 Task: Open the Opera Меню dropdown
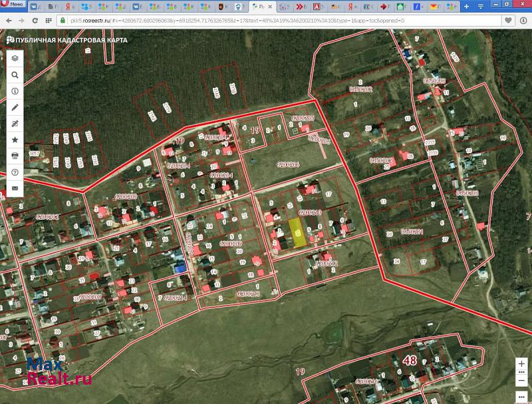pyautogui.click(x=13, y=6)
